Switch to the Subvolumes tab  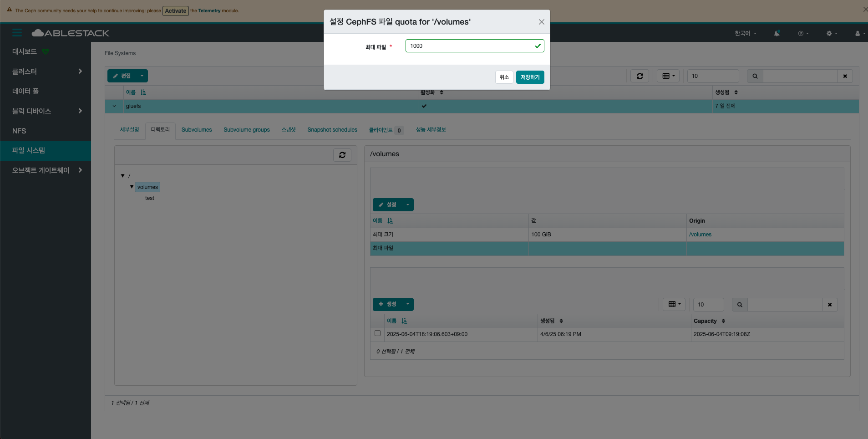tap(197, 130)
